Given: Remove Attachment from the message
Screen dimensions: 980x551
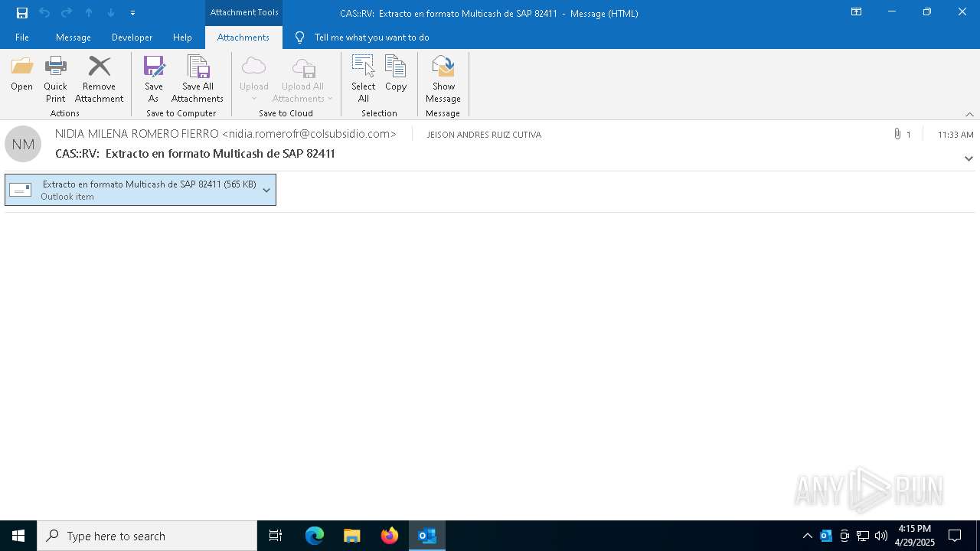Looking at the screenshot, I should (x=99, y=79).
